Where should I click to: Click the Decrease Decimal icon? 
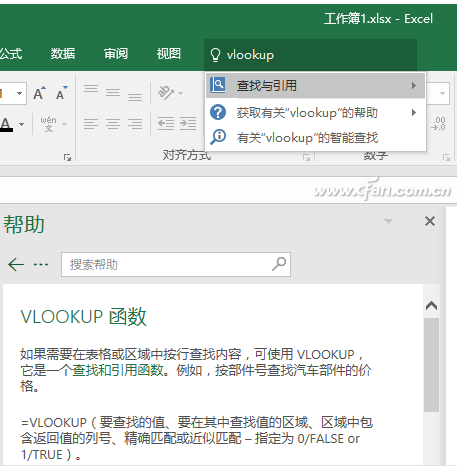click(x=439, y=124)
